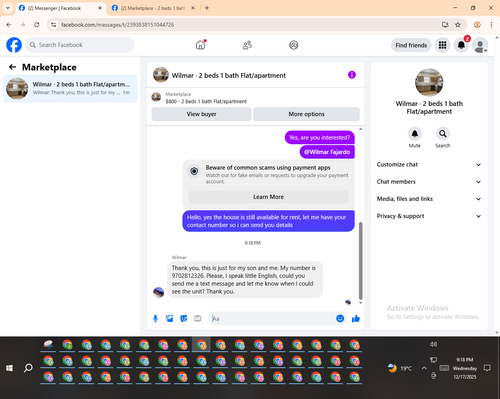Open the account profile menu
The height and width of the screenshot is (399, 500).
(x=480, y=45)
